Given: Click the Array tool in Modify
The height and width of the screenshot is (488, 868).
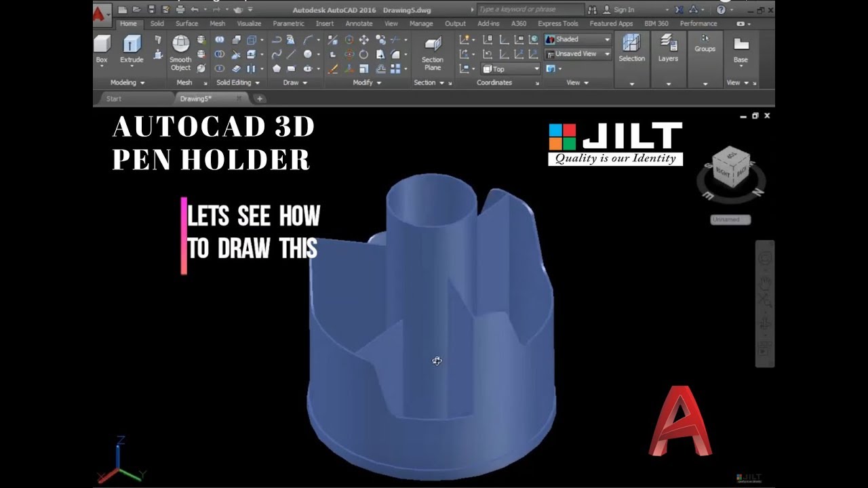Looking at the screenshot, I should (x=395, y=68).
